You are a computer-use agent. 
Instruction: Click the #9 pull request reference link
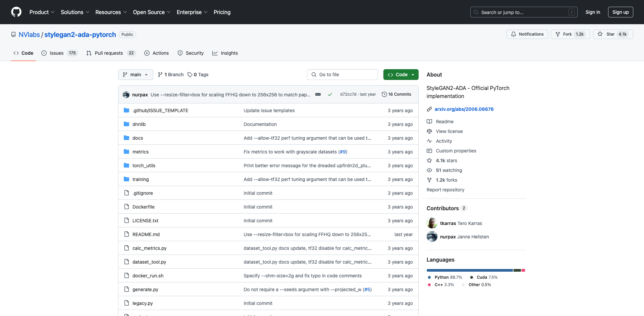tap(343, 152)
